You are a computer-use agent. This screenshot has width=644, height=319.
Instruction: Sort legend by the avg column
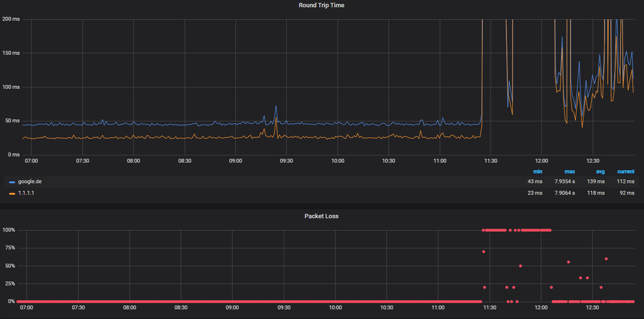[600, 171]
